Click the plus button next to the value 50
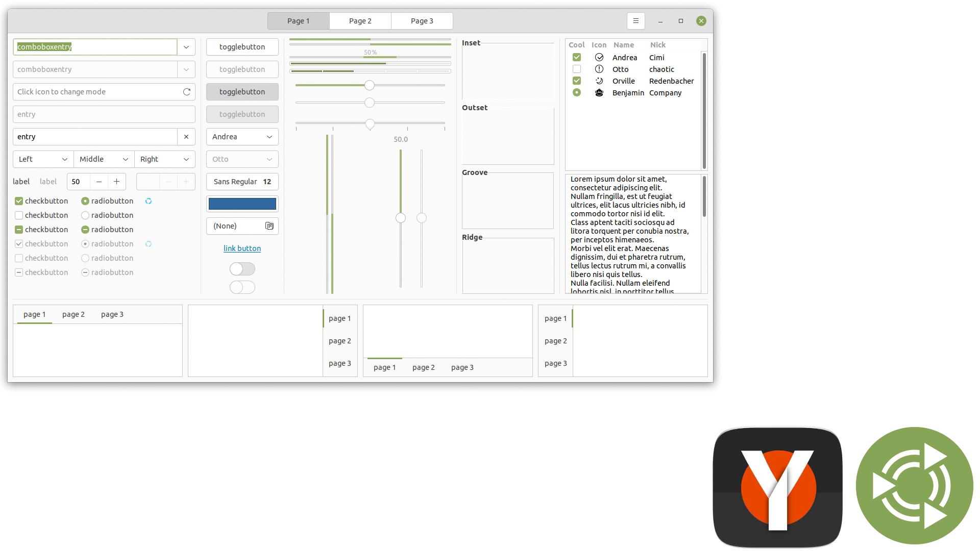 click(116, 182)
